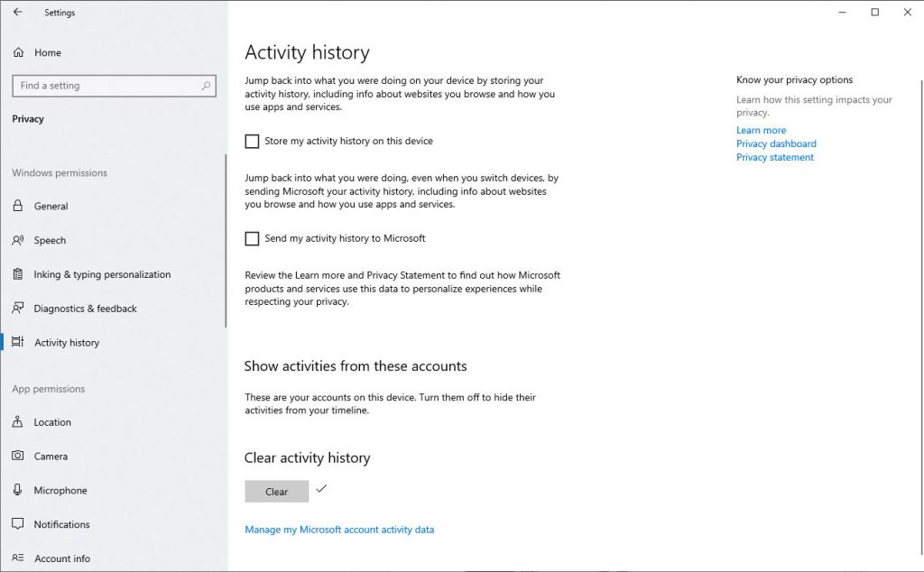Click the Privacy statement link
Viewport: 924px width, 572px height.
click(775, 157)
